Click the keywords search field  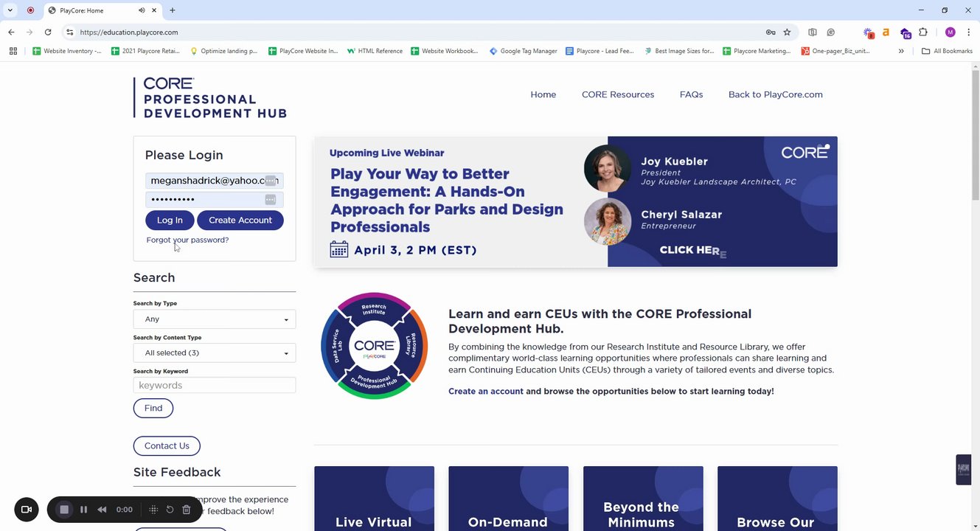point(215,385)
